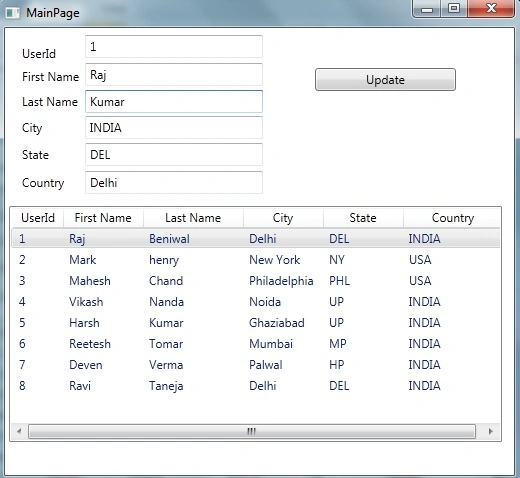Click the Update button
This screenshot has width=520, height=478.
click(x=385, y=80)
